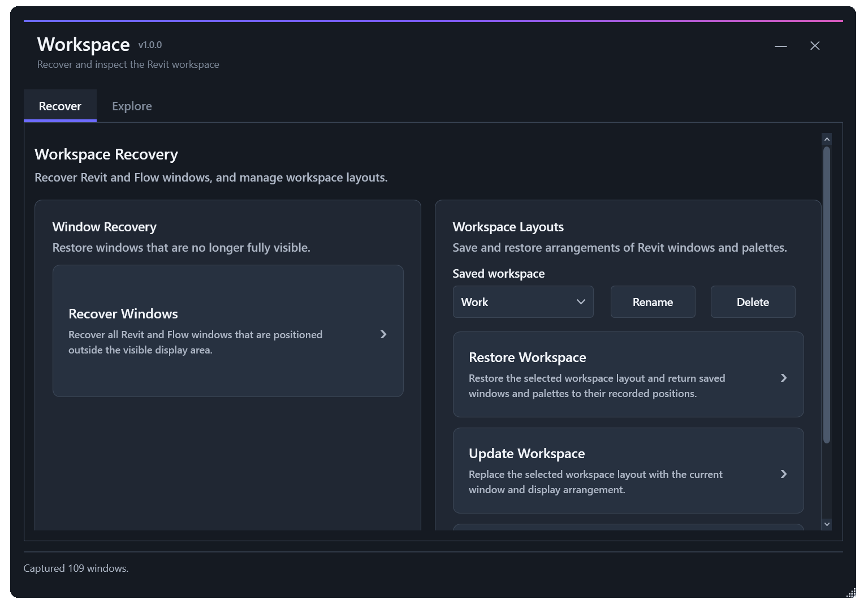868x608 pixels.
Task: Click the resize grip in window corner
Action: 851,592
